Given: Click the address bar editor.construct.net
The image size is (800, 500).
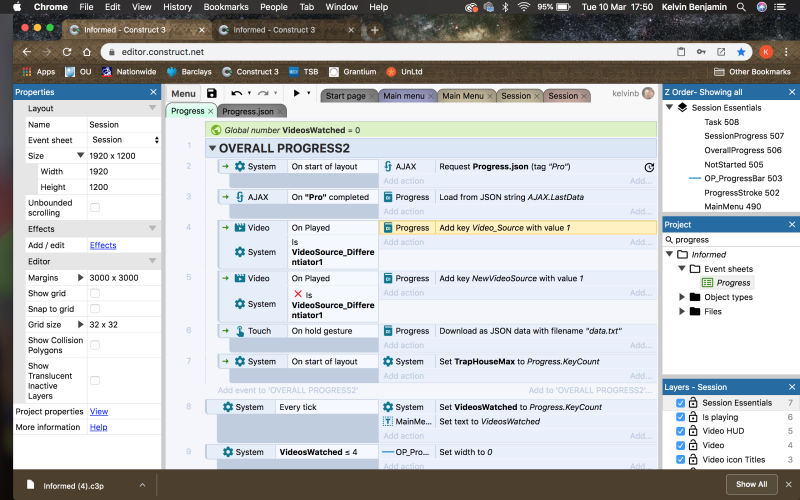Looking at the screenshot, I should 162,52.
